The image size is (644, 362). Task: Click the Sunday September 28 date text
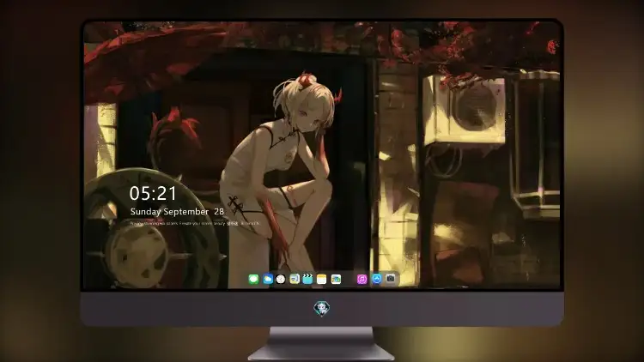coord(177,211)
